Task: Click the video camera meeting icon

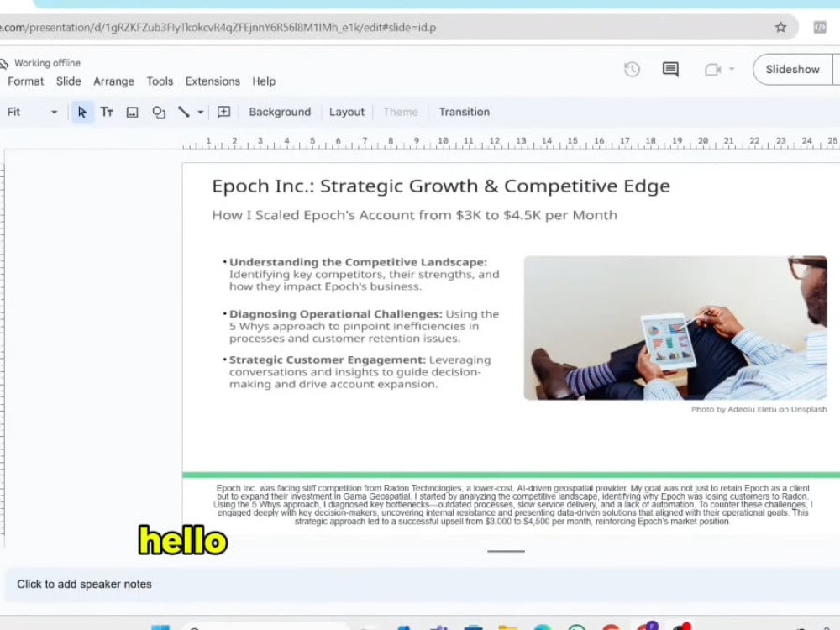Action: [712, 70]
